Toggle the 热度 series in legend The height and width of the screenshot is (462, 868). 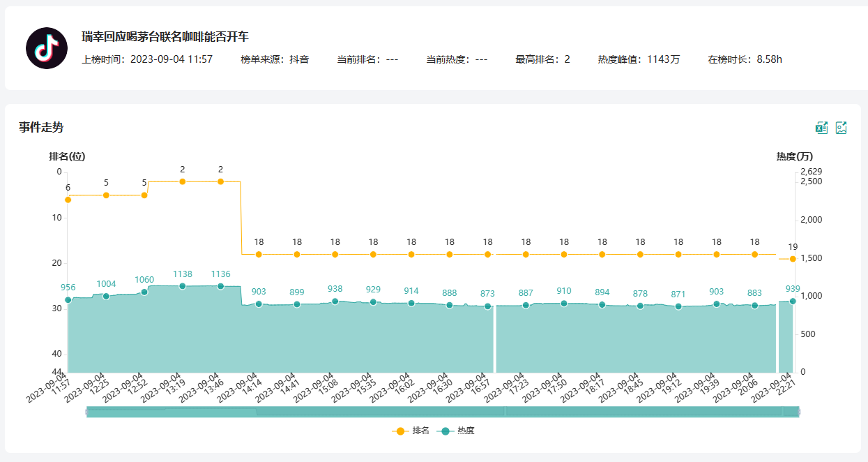tap(456, 431)
